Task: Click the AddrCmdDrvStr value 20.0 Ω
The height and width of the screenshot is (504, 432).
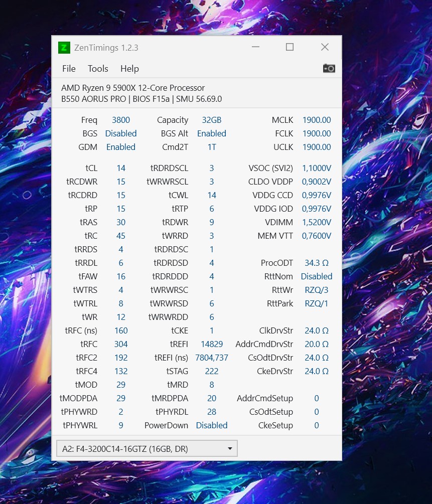Action: coord(317,344)
